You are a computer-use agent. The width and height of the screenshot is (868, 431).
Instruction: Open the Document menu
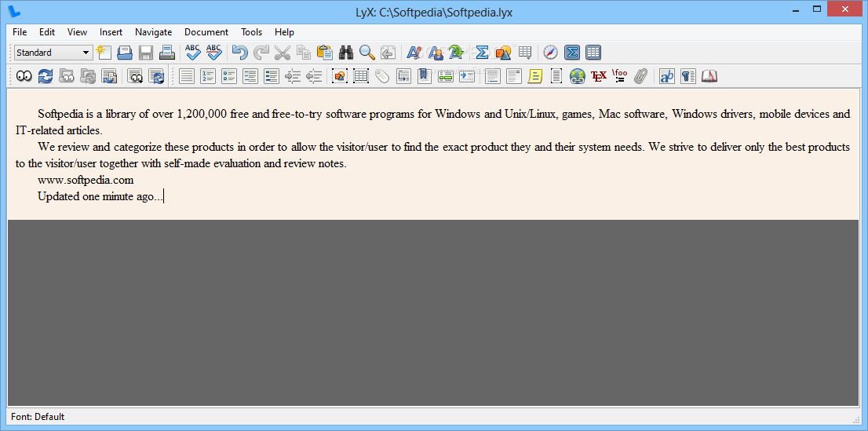[206, 32]
